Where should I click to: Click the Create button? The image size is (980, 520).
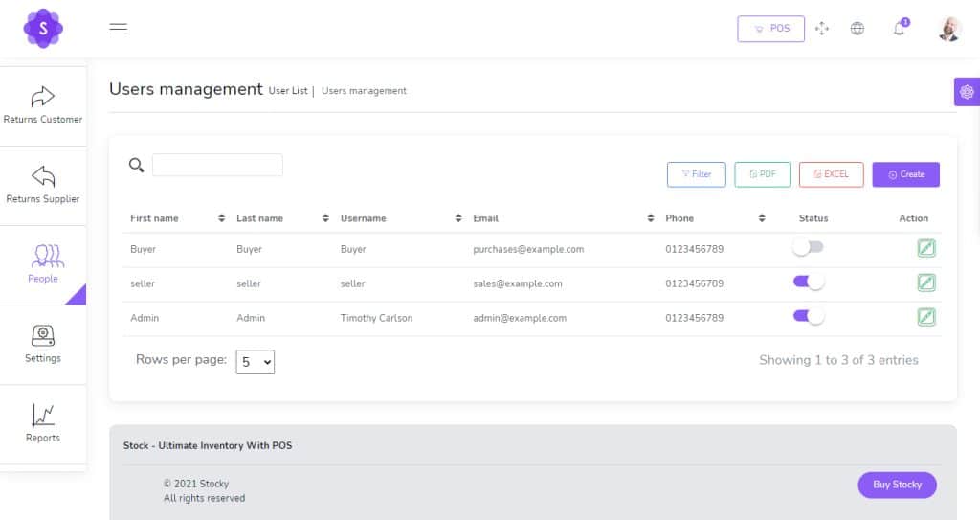905,174
